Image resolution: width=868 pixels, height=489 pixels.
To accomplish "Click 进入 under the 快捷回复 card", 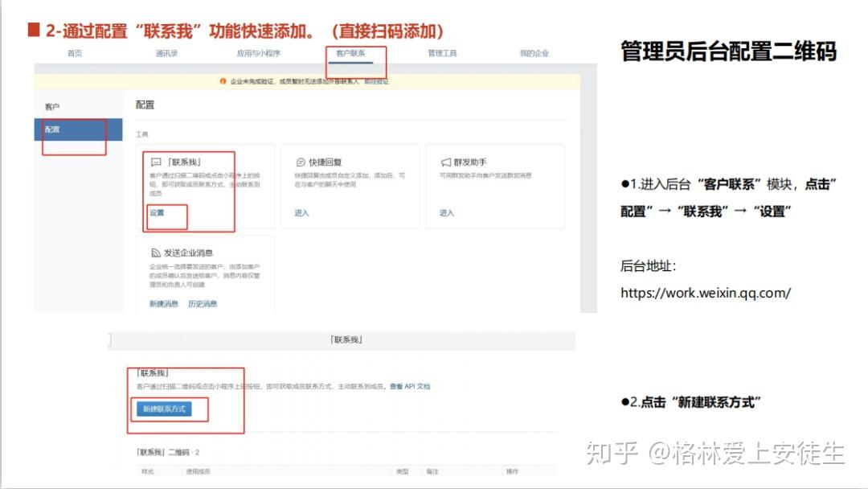I will click(301, 212).
